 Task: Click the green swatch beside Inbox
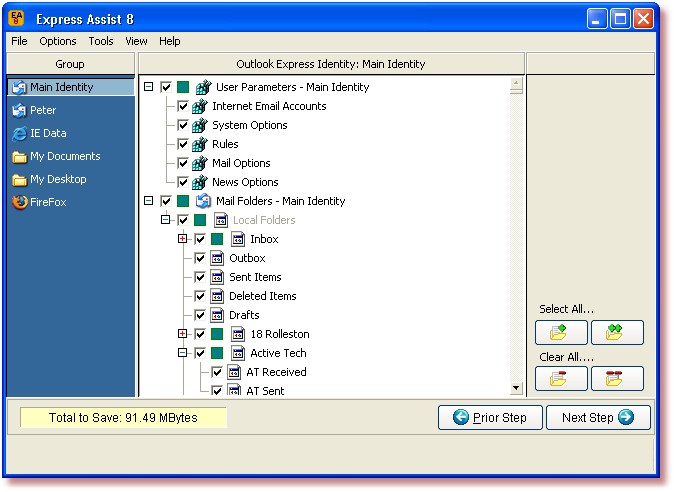(x=217, y=239)
